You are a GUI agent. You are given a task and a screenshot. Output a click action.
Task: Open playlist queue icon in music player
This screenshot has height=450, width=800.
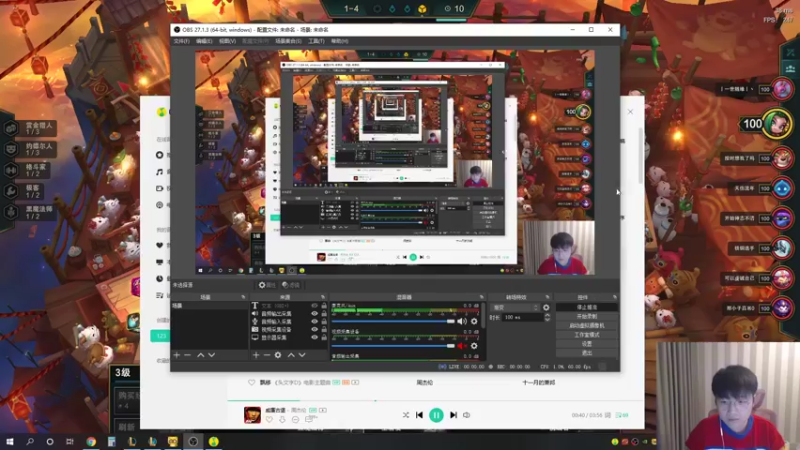(x=622, y=415)
